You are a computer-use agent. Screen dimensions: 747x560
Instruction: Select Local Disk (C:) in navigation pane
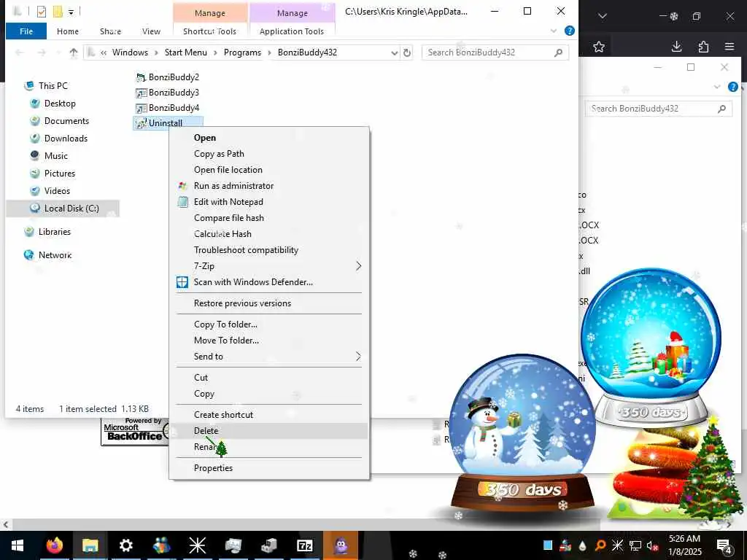coord(71,209)
